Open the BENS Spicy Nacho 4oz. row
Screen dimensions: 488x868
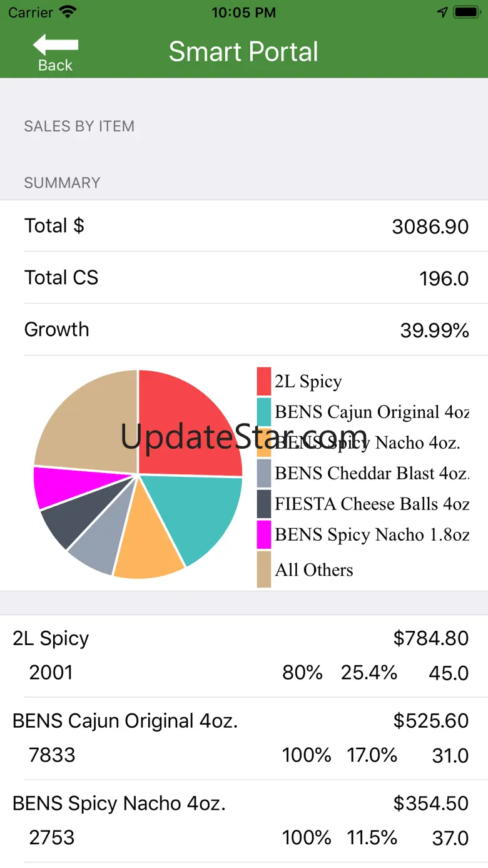244,821
